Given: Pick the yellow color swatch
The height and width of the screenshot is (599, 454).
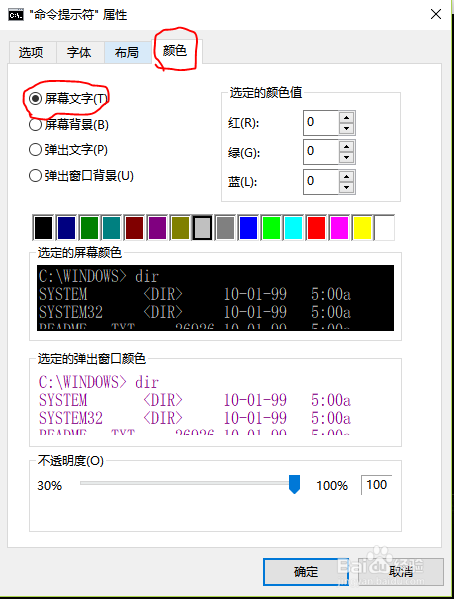Looking at the screenshot, I should tap(362, 228).
